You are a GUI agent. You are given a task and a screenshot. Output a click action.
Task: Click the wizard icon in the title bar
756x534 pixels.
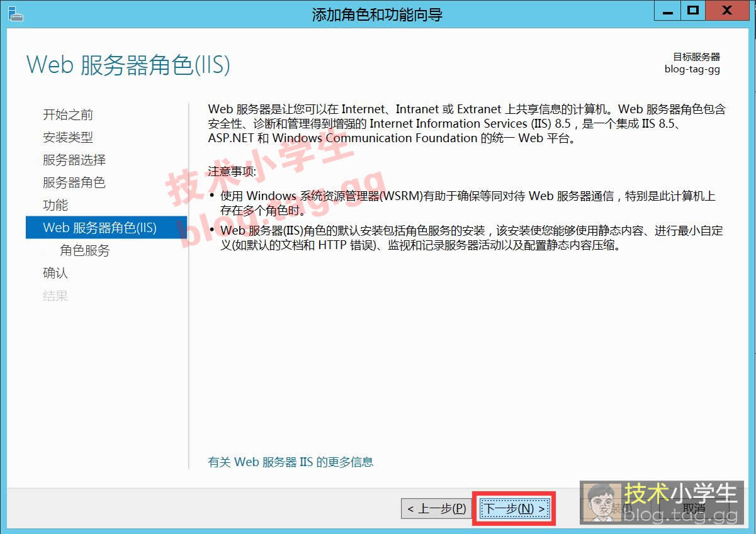tap(15, 13)
